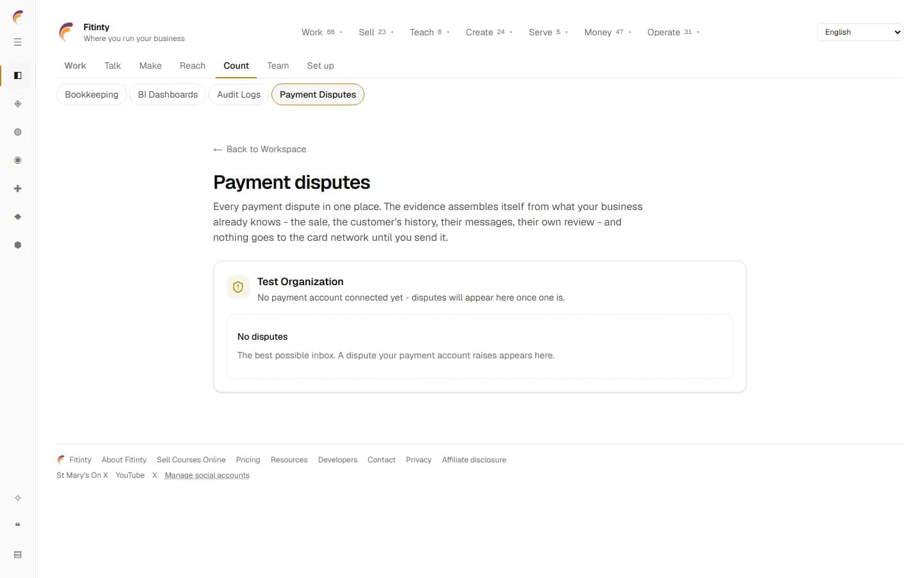Switch to the Make tab

(150, 66)
